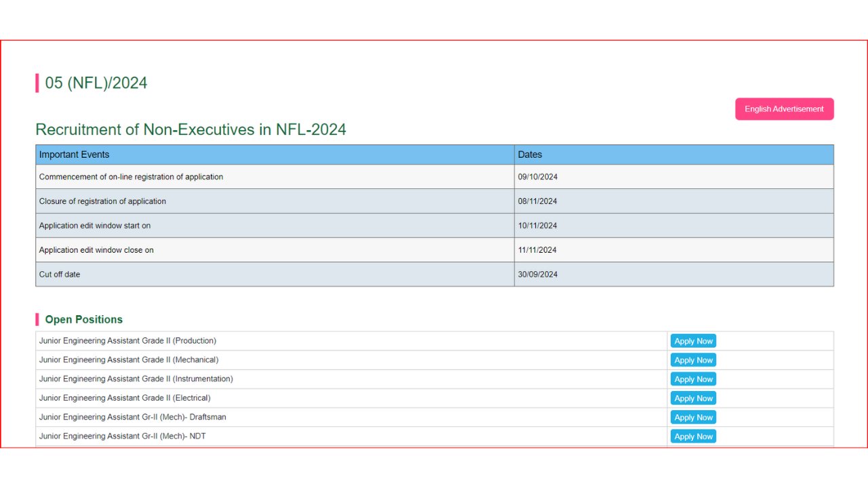
Task: Apply Now for Grade II (Electrical)
Action: pos(693,398)
